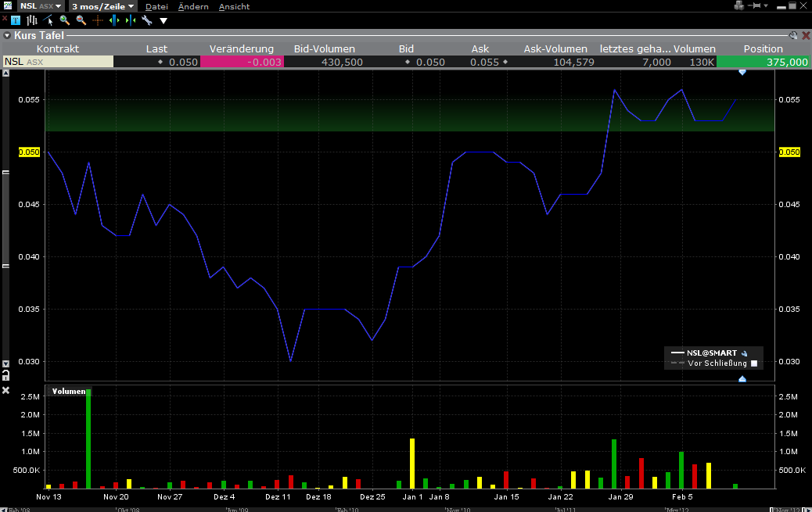
Task: Click the zoom out magnifier icon
Action: [81, 20]
